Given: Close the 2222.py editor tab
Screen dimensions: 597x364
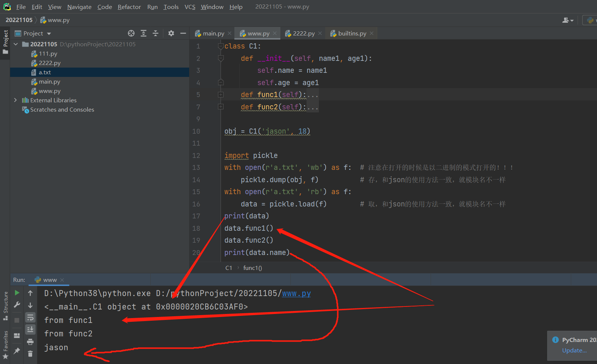Looking at the screenshot, I should tap(320, 34).
